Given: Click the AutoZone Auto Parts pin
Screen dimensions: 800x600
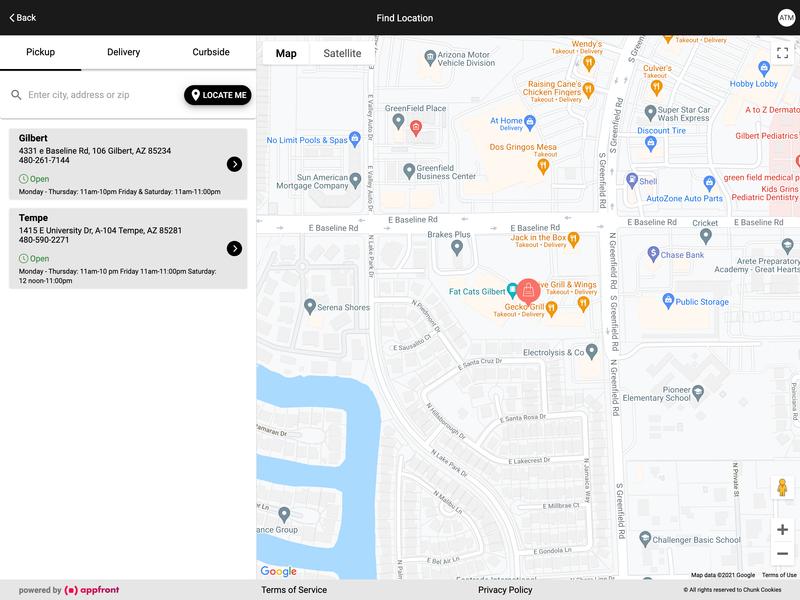Looking at the screenshot, I should [x=709, y=183].
